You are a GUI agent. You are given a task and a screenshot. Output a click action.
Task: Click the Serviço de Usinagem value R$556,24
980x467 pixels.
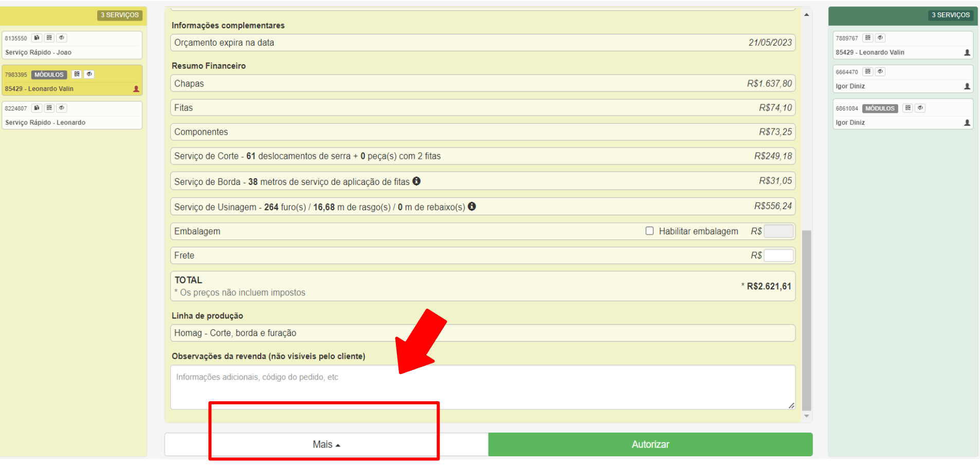pos(773,206)
